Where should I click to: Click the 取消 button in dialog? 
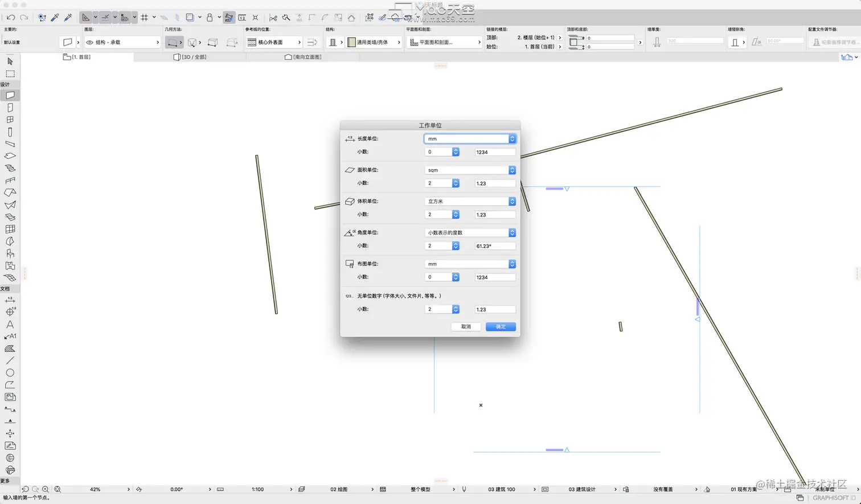click(x=466, y=326)
